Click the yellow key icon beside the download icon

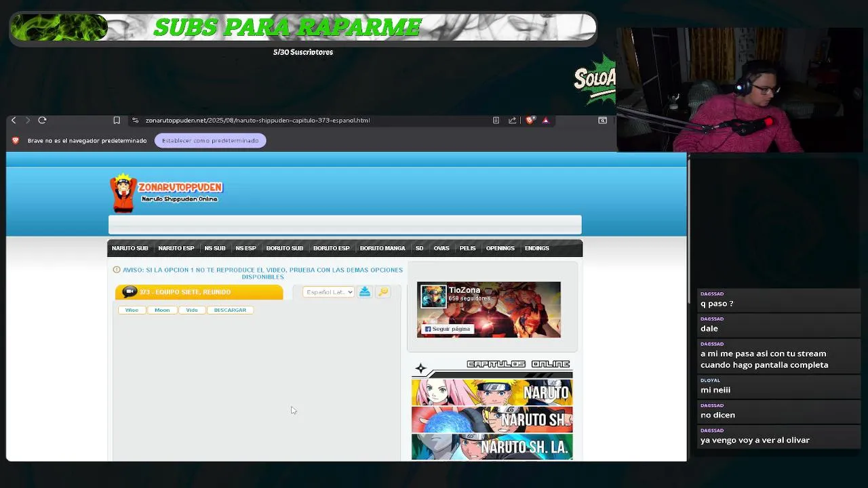pos(383,291)
